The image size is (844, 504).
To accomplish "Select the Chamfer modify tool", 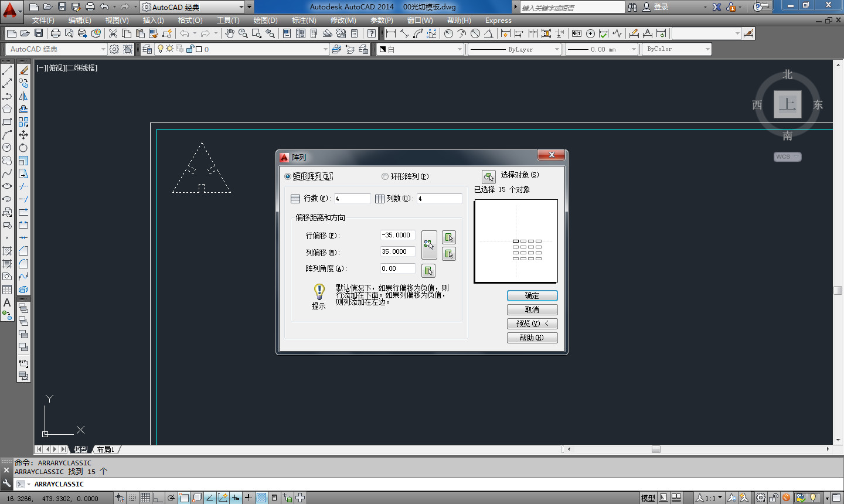I will point(23,251).
